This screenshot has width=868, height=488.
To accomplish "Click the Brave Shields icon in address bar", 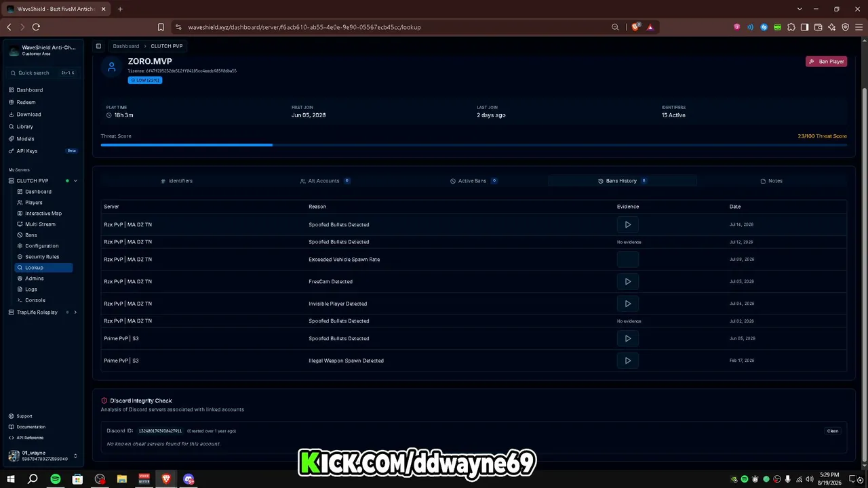I will pyautogui.click(x=635, y=27).
